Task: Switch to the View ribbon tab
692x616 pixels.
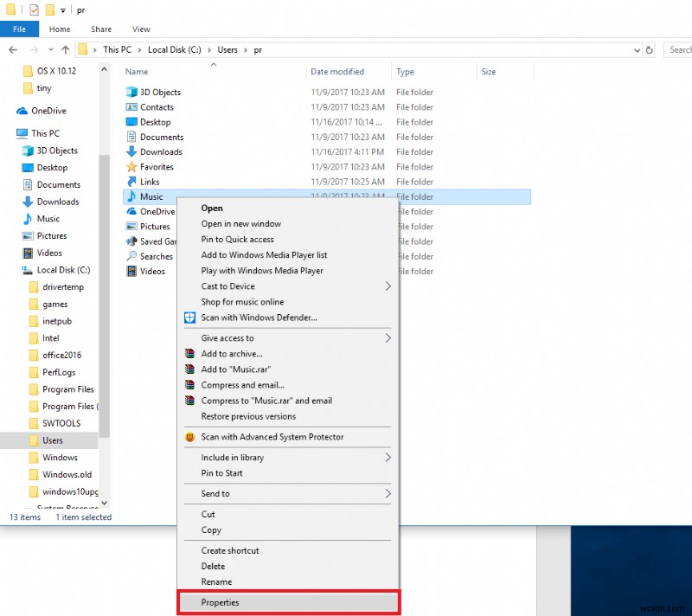Action: coord(140,29)
